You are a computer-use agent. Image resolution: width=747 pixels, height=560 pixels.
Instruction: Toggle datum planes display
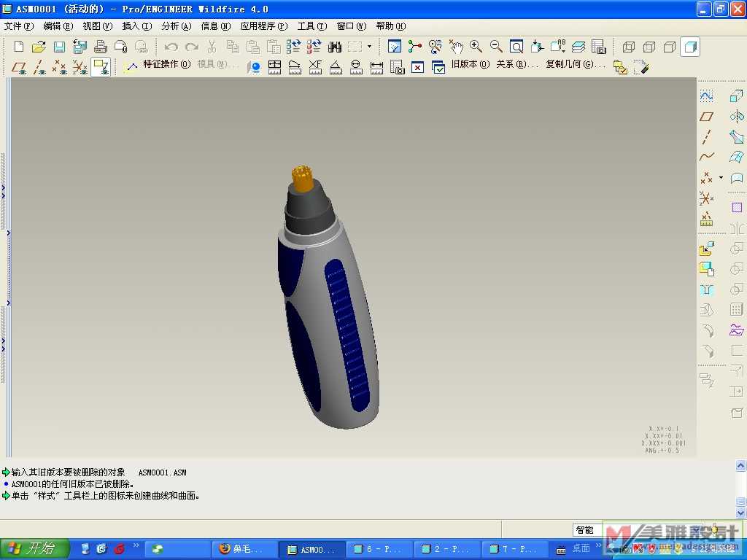coord(19,67)
